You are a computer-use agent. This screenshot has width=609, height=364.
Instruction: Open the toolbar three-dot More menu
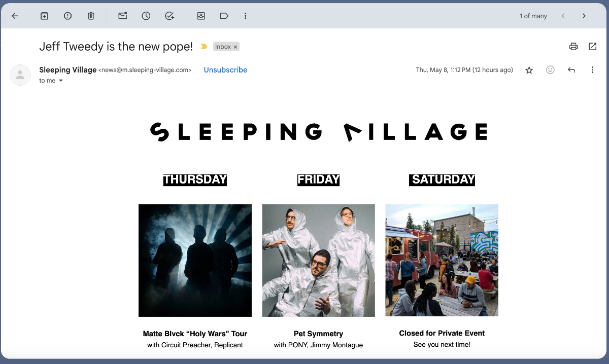pyautogui.click(x=246, y=16)
